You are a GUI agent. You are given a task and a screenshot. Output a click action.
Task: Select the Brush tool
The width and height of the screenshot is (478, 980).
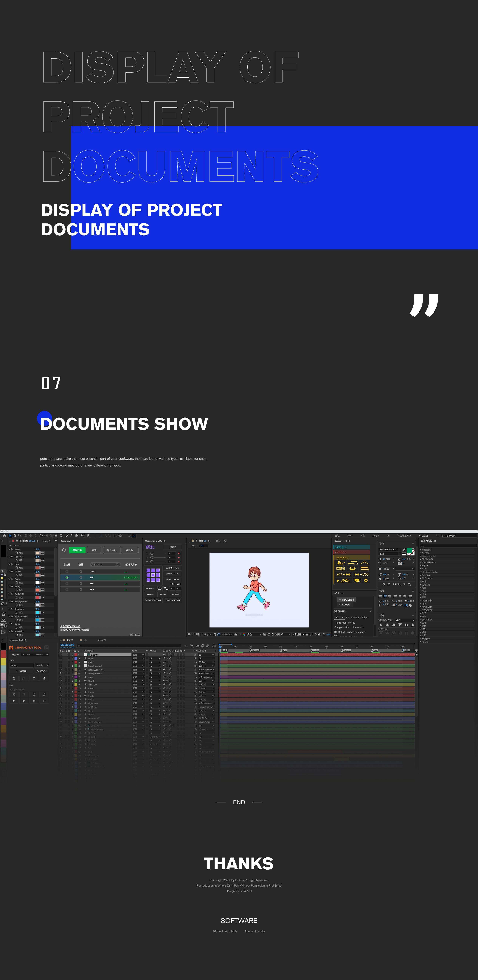pyautogui.click(x=67, y=536)
